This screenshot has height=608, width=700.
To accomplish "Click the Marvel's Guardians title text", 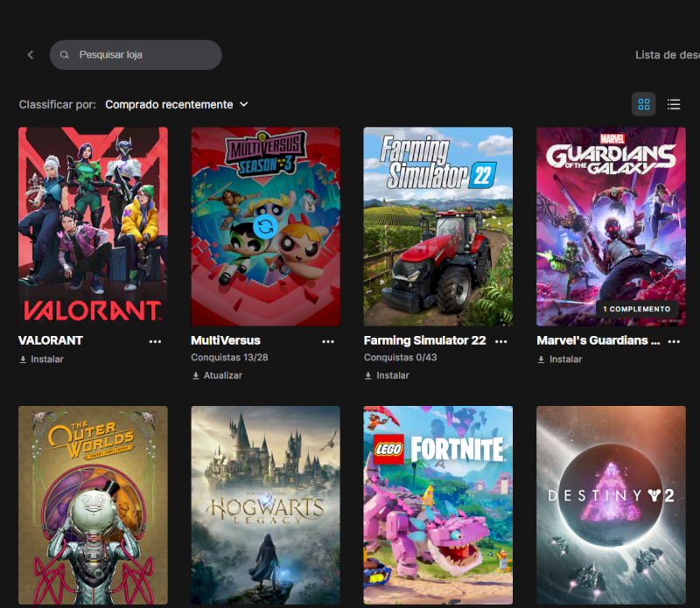I will (x=598, y=340).
